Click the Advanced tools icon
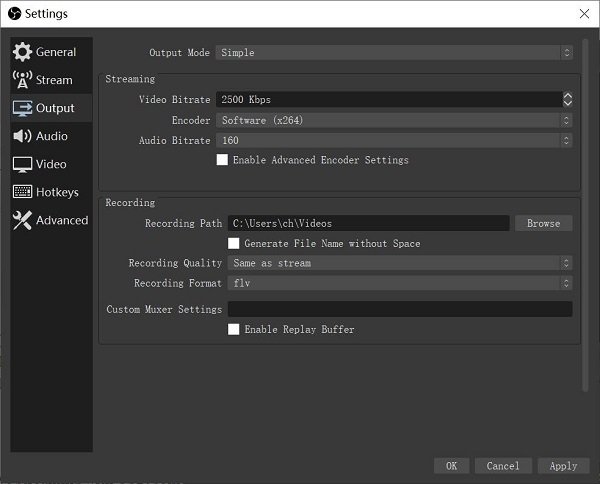The image size is (600, 484). (22, 221)
